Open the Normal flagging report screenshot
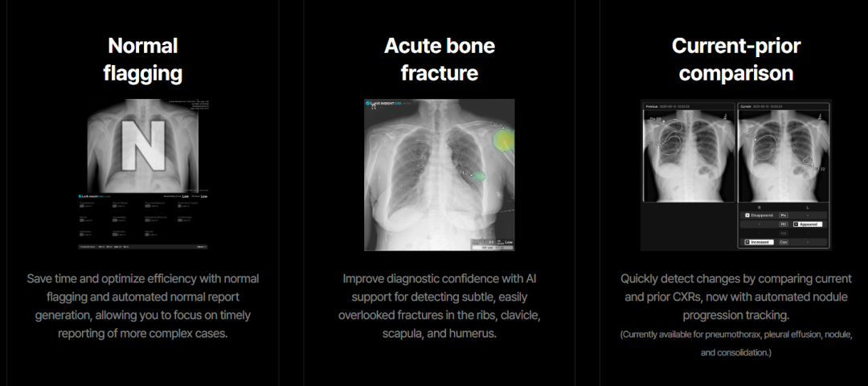 (143, 175)
